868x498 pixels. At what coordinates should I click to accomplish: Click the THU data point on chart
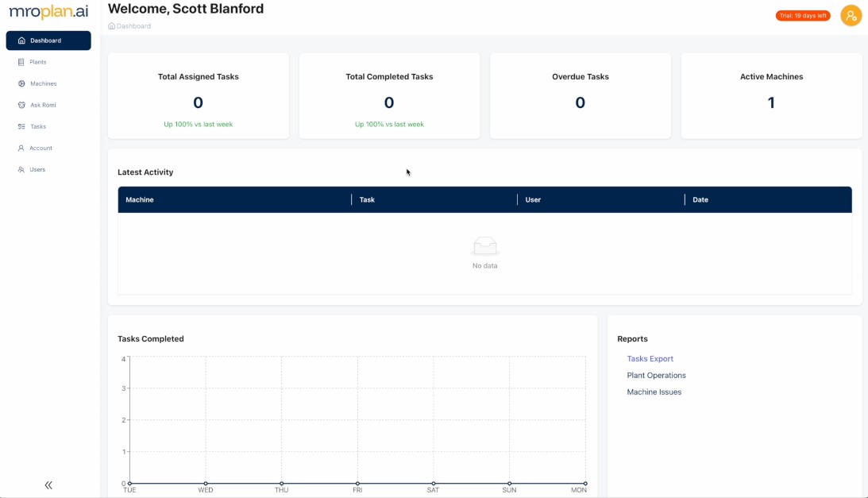281,484
